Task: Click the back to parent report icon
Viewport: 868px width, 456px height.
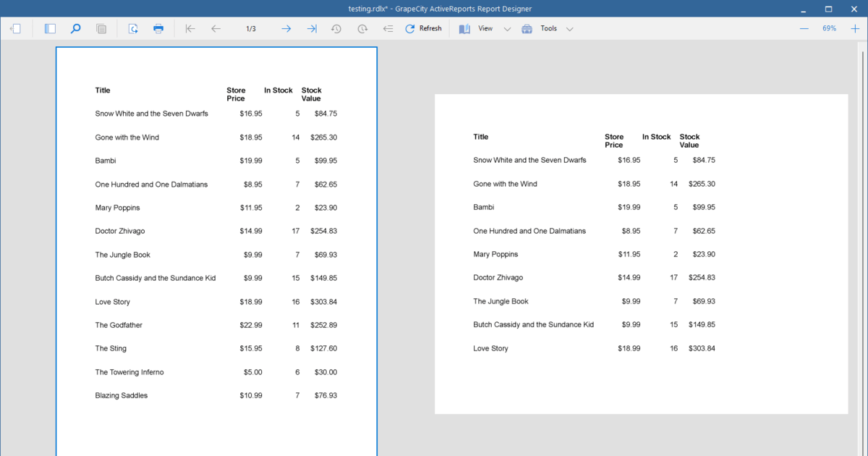Action: tap(388, 29)
